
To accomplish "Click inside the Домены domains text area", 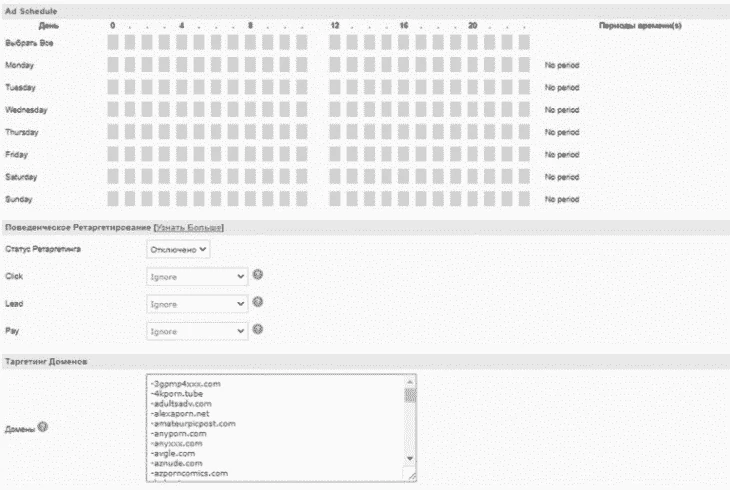I will (x=281, y=428).
